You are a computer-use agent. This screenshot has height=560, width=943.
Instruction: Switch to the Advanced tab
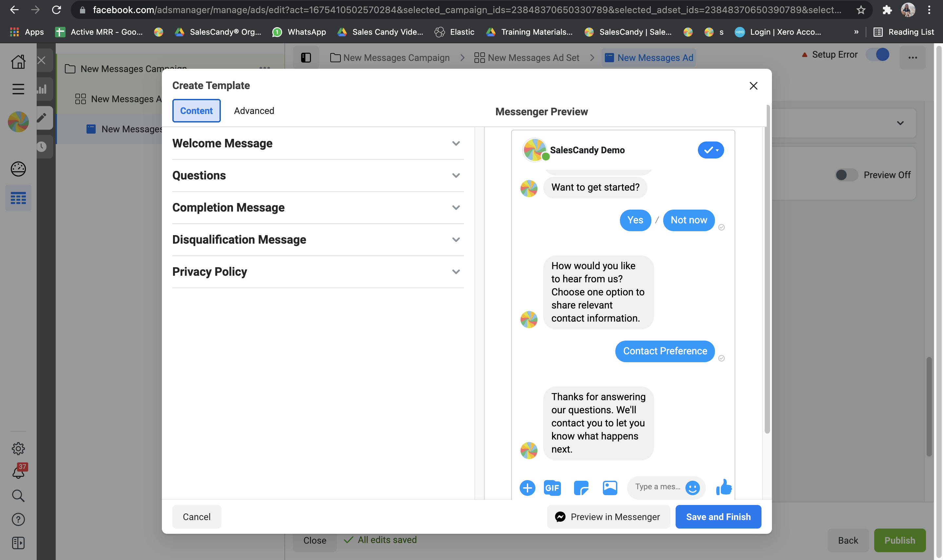[254, 111]
